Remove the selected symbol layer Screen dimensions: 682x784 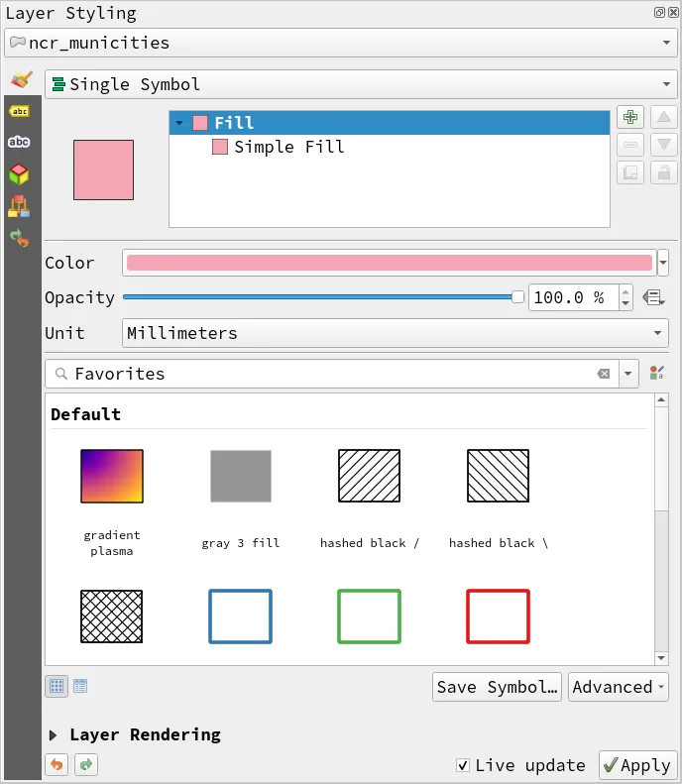click(x=630, y=145)
